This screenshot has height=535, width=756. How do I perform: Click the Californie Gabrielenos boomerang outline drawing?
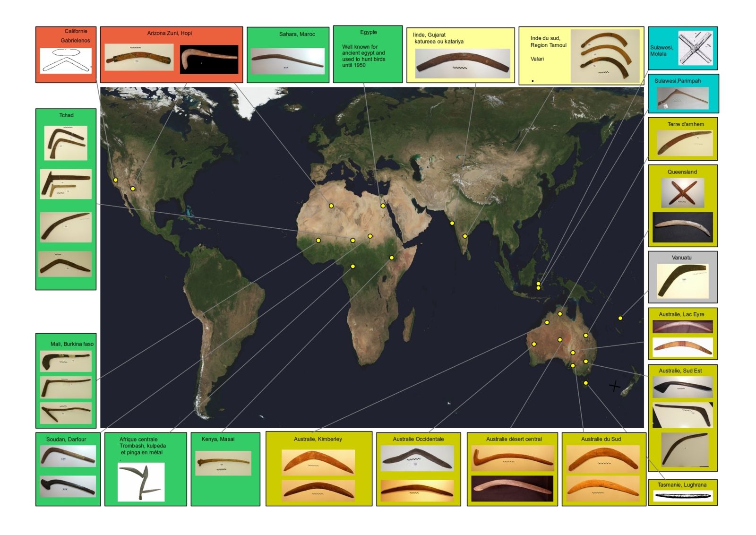[66, 61]
